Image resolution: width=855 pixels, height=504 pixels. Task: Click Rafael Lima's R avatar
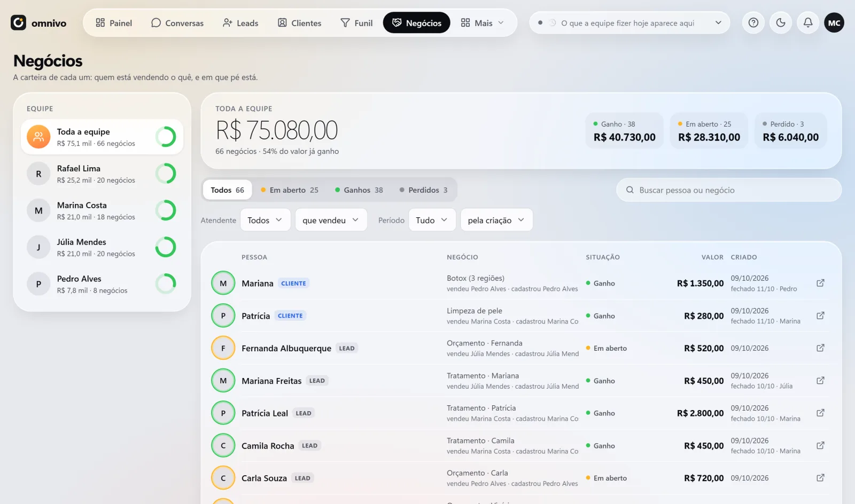point(38,174)
